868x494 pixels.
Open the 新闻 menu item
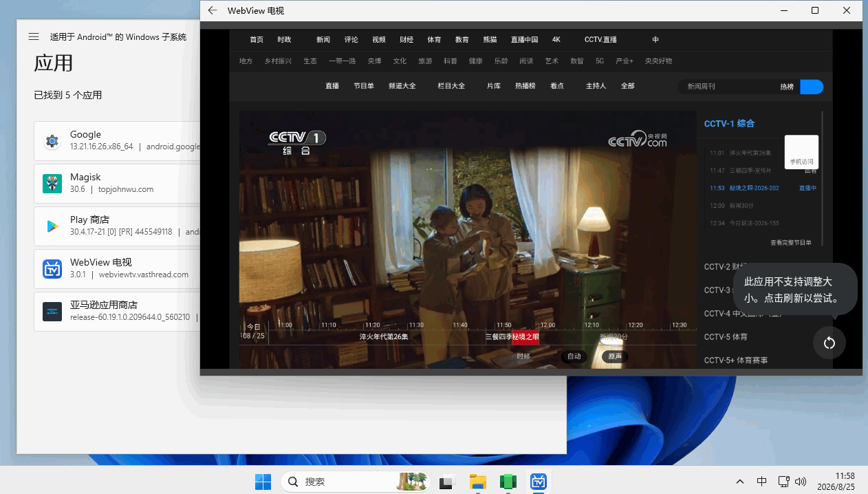click(323, 40)
